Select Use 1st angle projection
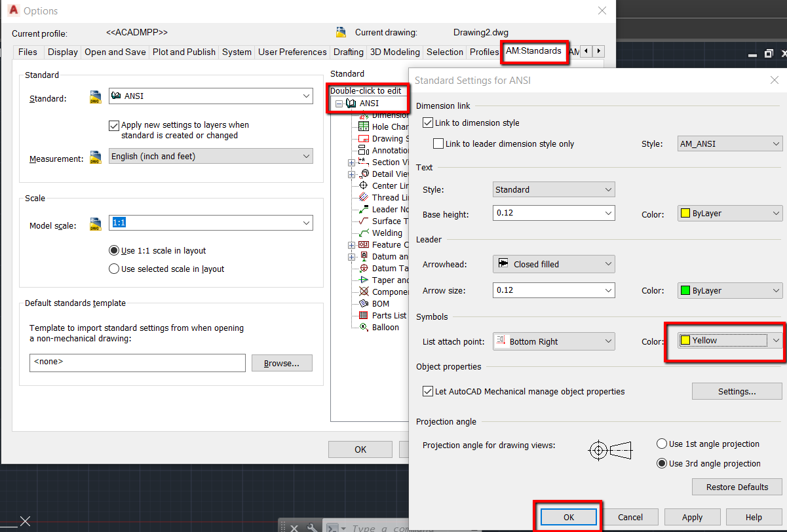Viewport: 787px width, 532px height. pyautogui.click(x=662, y=443)
